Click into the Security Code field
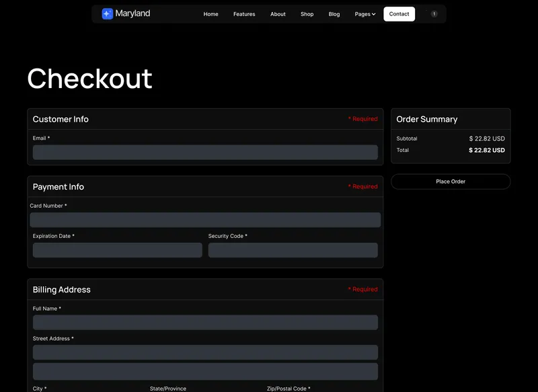The width and height of the screenshot is (538, 392). pos(293,249)
